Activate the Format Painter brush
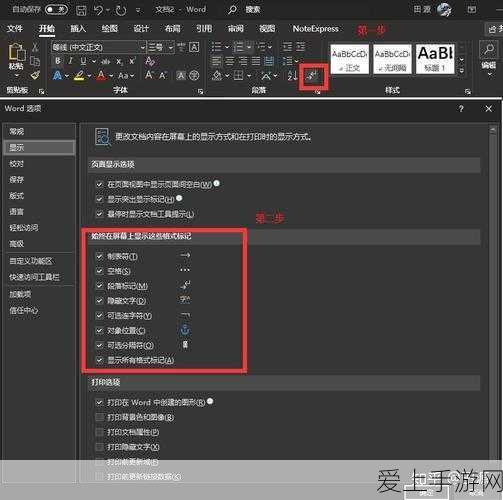This screenshot has width=503, height=500. pos(35,75)
